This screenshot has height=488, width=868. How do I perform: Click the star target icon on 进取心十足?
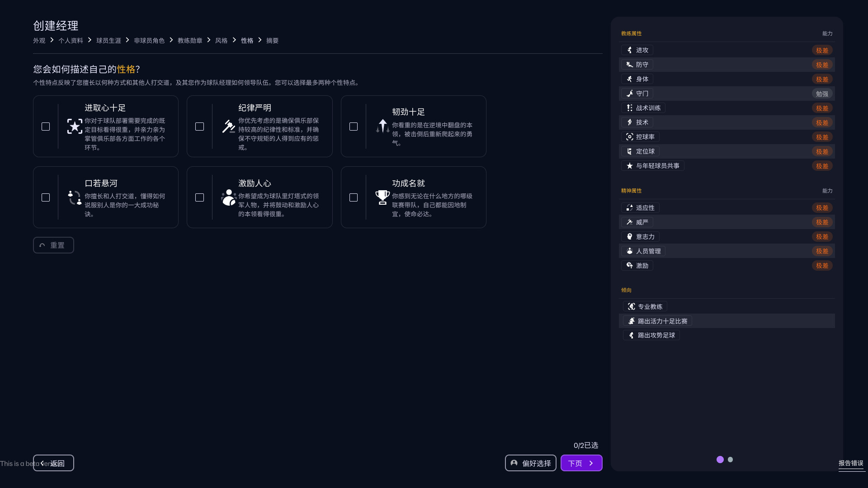75,127
